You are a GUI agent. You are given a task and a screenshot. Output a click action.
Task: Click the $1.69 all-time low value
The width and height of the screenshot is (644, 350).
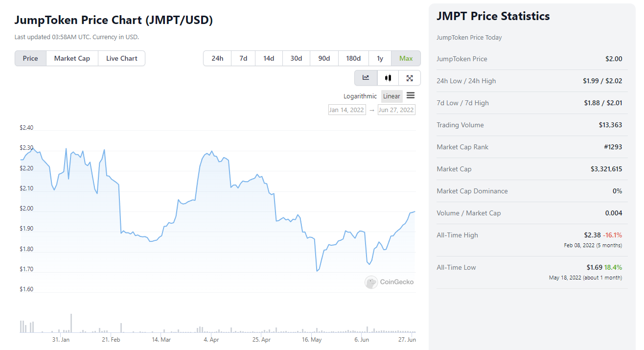(595, 267)
